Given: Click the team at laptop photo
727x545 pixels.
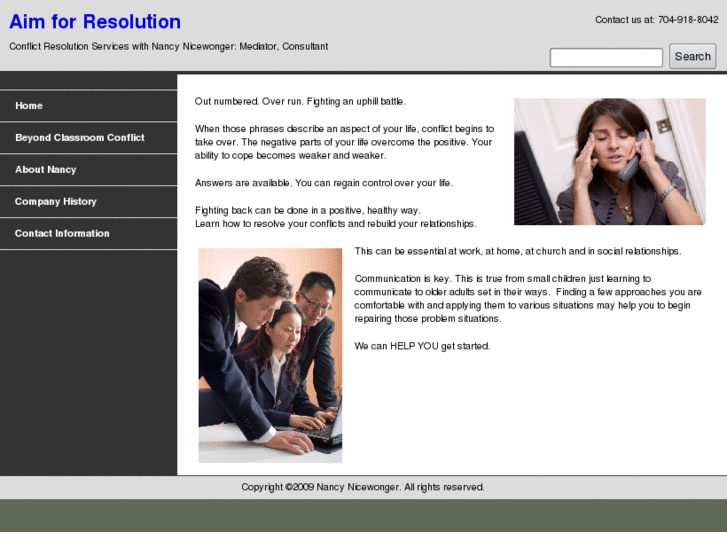Looking at the screenshot, I should coord(270,355).
